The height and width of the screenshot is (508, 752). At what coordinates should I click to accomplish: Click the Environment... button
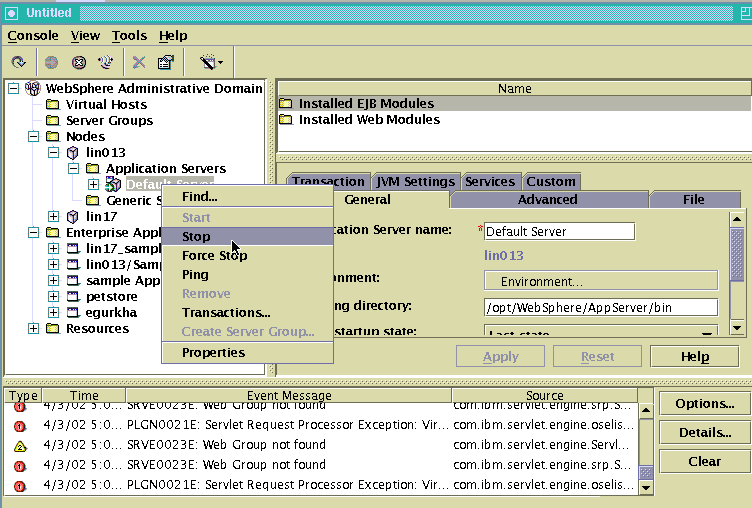(x=601, y=281)
